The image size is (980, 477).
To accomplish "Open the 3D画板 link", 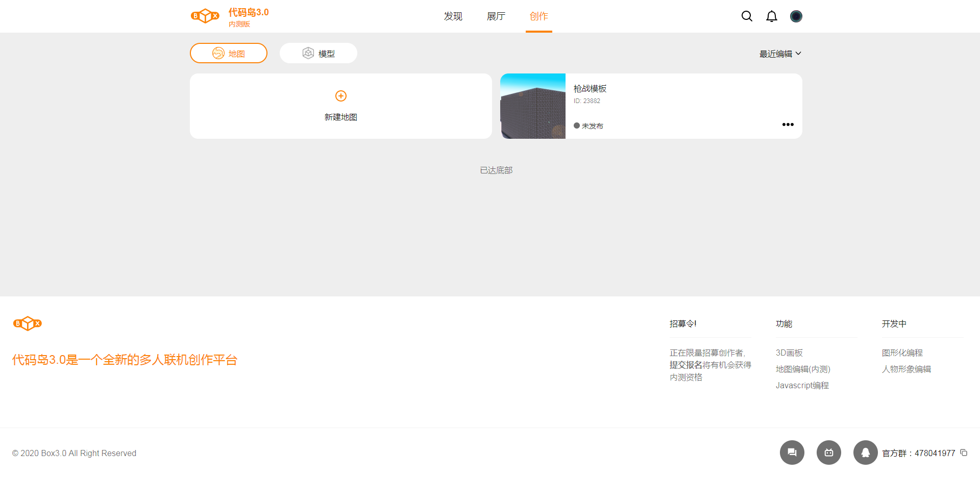I will (x=789, y=353).
